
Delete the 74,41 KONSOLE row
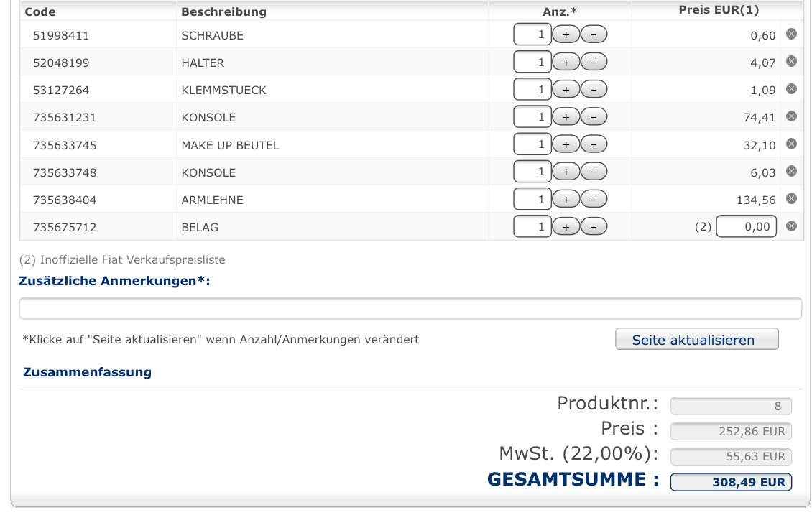(x=791, y=116)
